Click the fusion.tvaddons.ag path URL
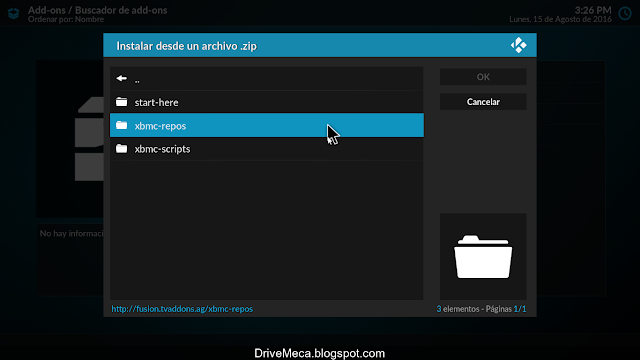 tap(182, 309)
